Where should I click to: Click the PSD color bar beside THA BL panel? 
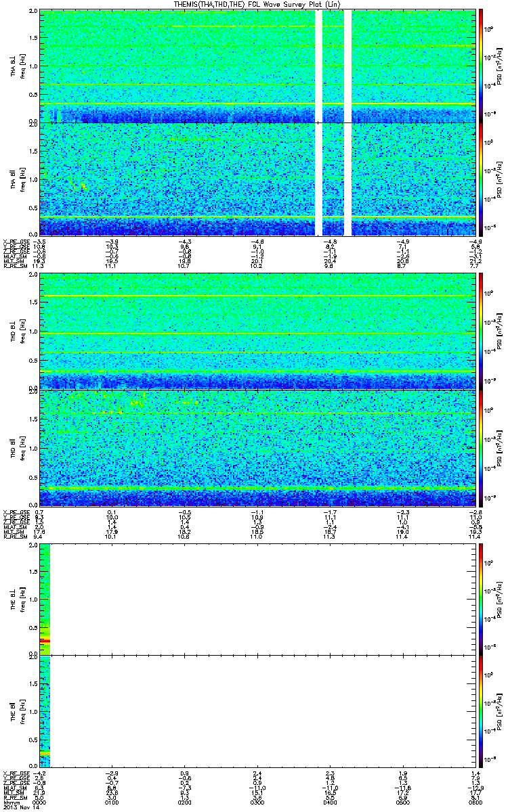tap(481, 66)
